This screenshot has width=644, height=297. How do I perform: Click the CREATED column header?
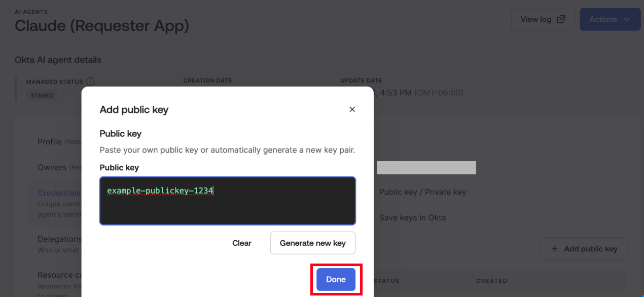pos(491,281)
